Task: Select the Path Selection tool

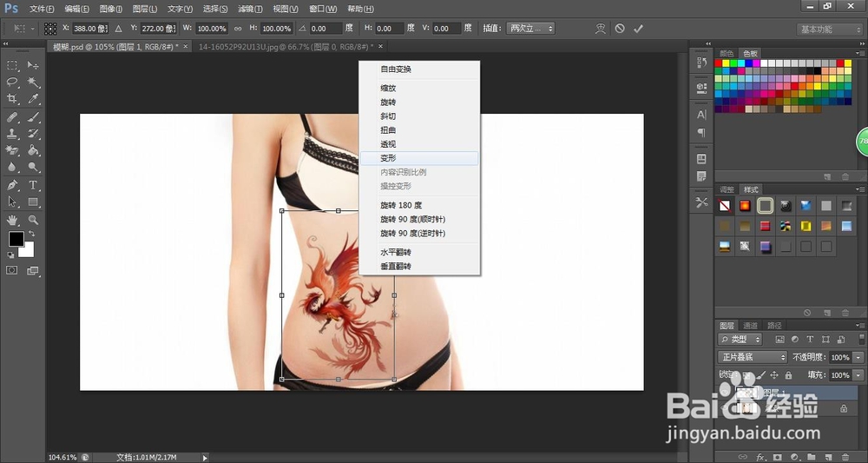Action: pos(12,202)
